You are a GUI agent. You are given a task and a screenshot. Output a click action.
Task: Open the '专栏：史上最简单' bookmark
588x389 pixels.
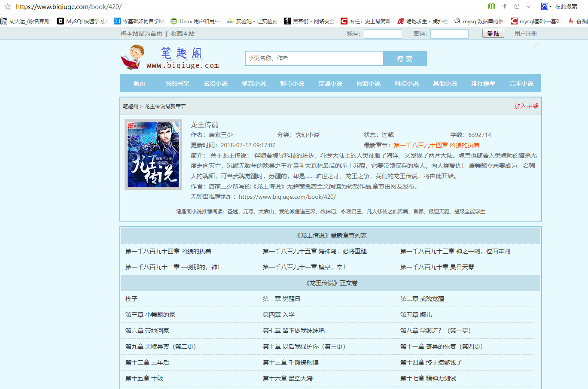pyautogui.click(x=366, y=21)
